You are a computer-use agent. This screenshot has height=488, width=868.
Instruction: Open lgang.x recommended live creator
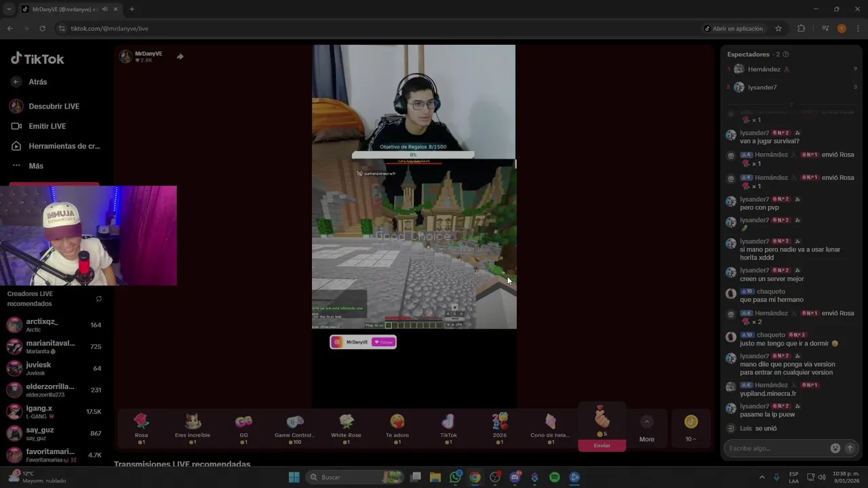point(54,411)
